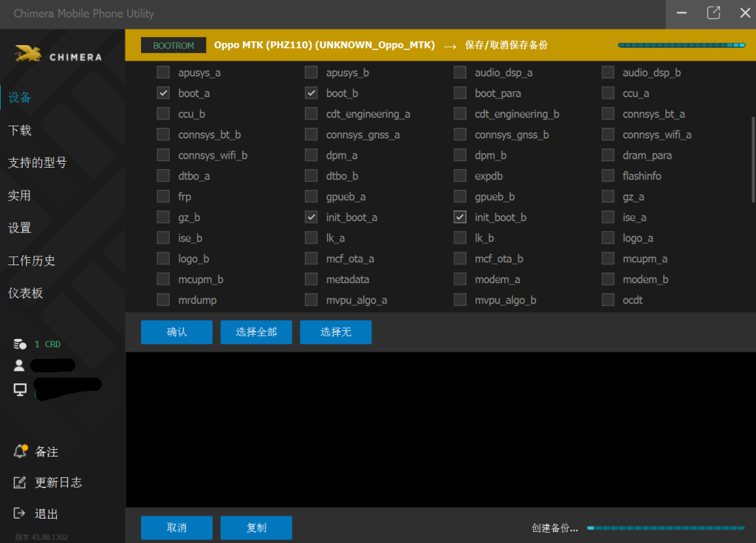Click the 选择全部 select all button
The image size is (756, 543).
coord(256,332)
